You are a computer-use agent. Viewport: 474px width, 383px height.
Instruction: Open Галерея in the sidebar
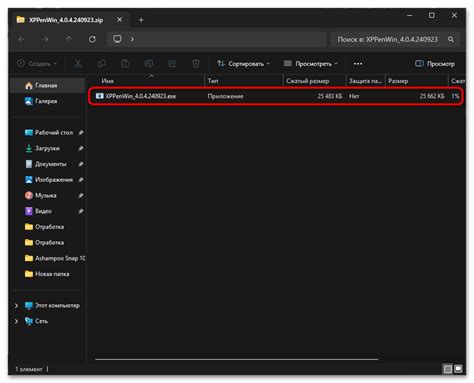(x=47, y=101)
